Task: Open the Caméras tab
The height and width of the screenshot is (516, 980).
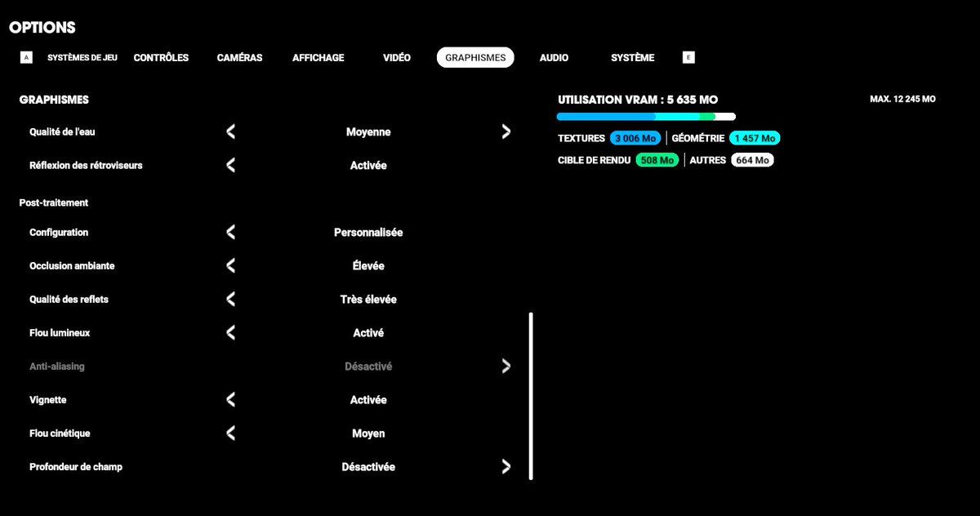Action: (x=240, y=58)
